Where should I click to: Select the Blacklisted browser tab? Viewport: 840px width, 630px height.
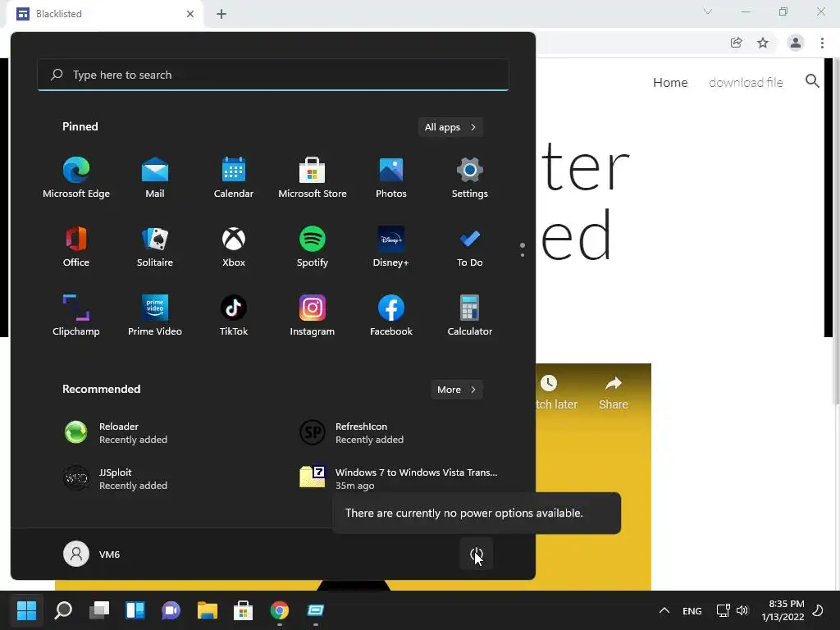(106, 14)
